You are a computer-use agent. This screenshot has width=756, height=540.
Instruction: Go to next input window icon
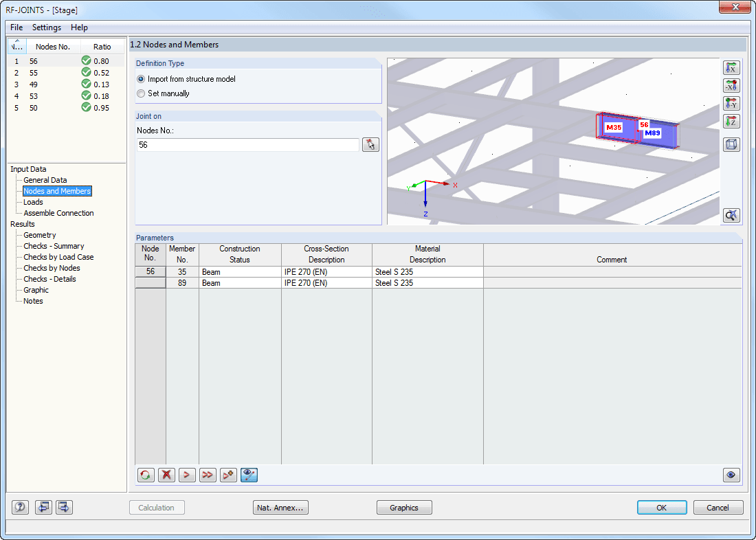(64, 507)
